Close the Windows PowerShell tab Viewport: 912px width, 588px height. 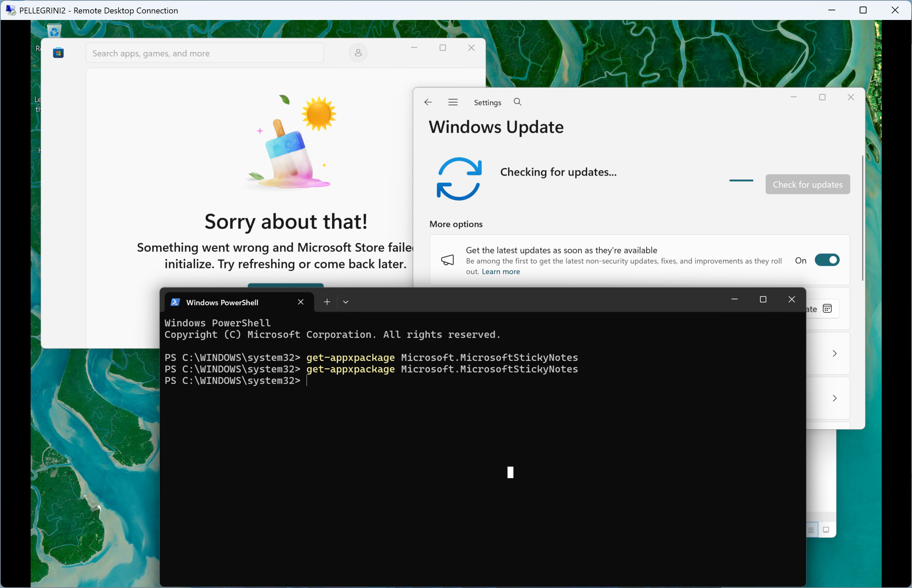pyautogui.click(x=300, y=302)
